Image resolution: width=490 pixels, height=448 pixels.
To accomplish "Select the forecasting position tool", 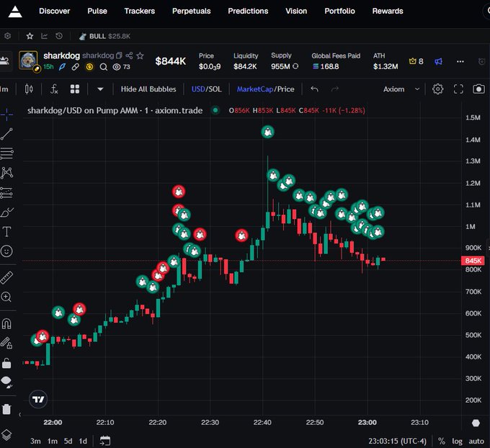I will [x=6, y=193].
